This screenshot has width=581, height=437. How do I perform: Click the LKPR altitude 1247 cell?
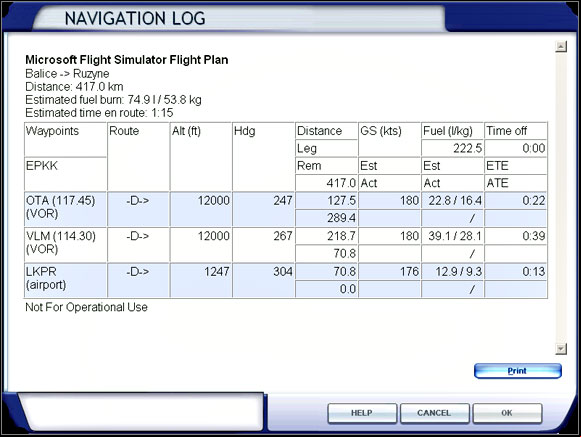coord(201,280)
